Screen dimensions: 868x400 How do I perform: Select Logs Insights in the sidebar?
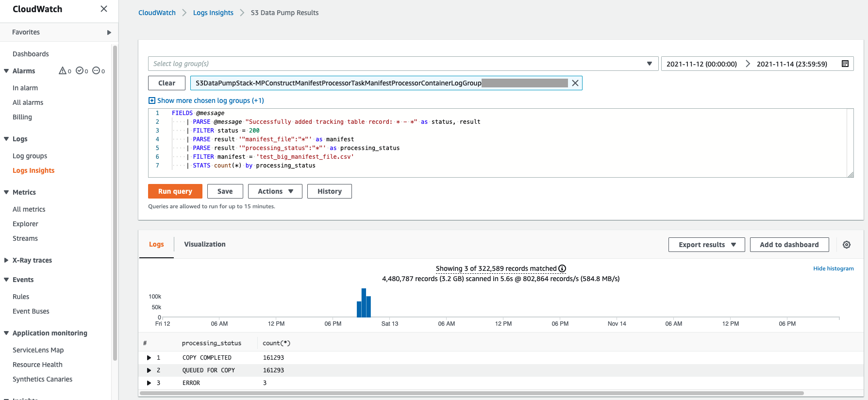click(33, 170)
